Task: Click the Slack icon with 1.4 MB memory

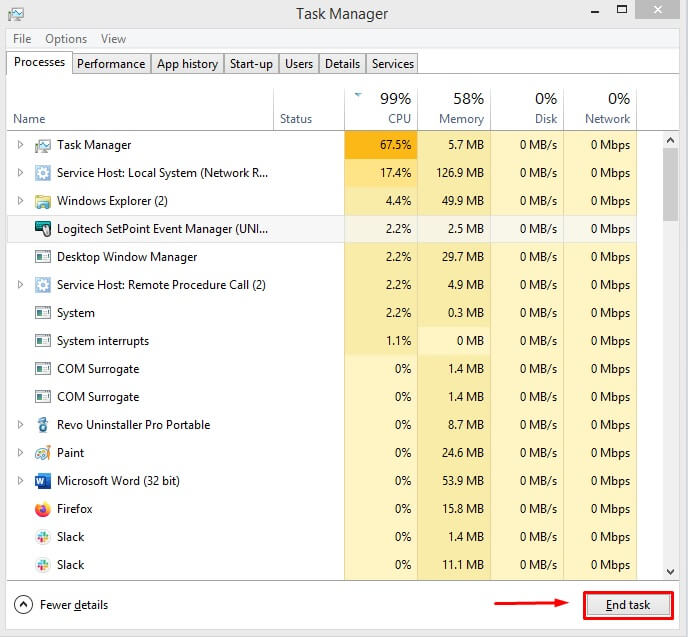Action: [43, 537]
